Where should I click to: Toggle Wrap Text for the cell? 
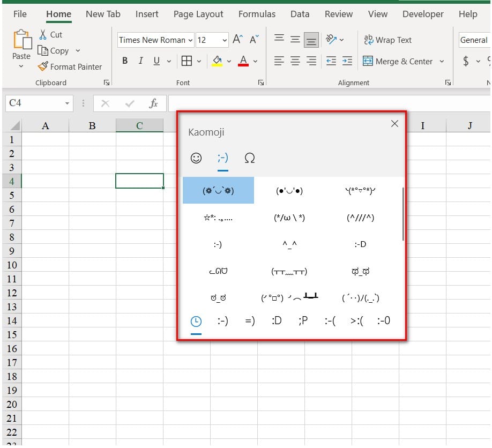[x=387, y=40]
